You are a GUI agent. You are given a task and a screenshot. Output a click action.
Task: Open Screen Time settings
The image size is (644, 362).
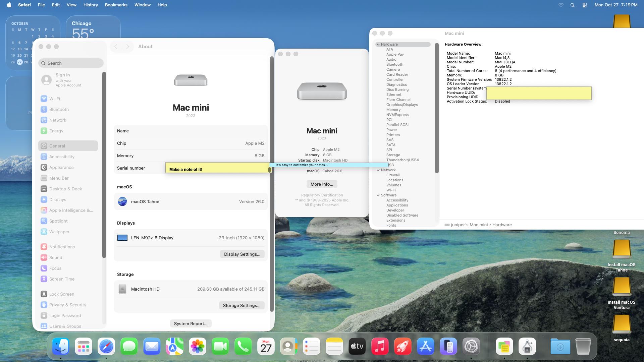pos(62,279)
